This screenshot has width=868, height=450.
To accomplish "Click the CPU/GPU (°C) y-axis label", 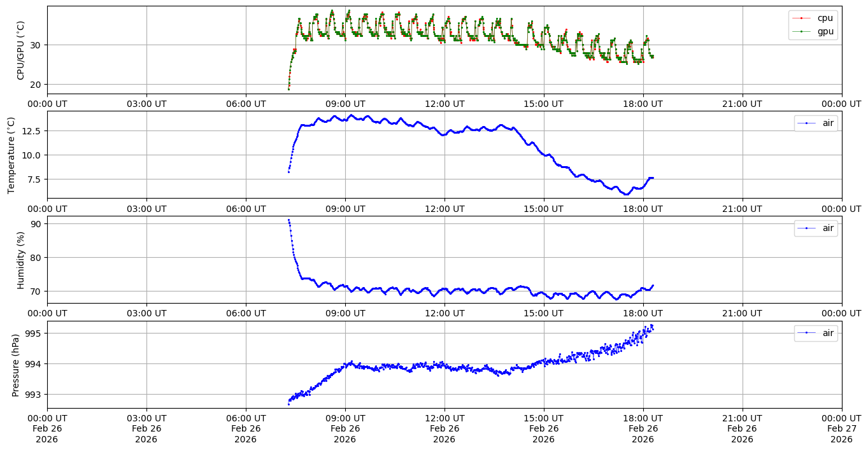I will point(20,50).
